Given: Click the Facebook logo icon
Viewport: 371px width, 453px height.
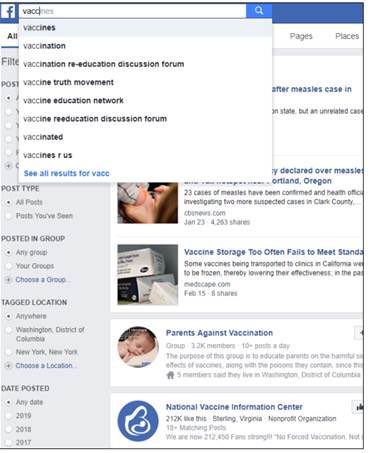Looking at the screenshot, I should pyautogui.click(x=8, y=11).
